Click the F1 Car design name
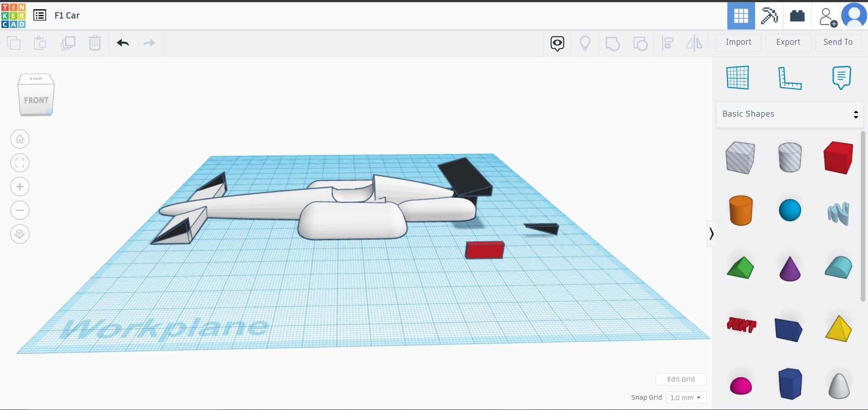 67,15
